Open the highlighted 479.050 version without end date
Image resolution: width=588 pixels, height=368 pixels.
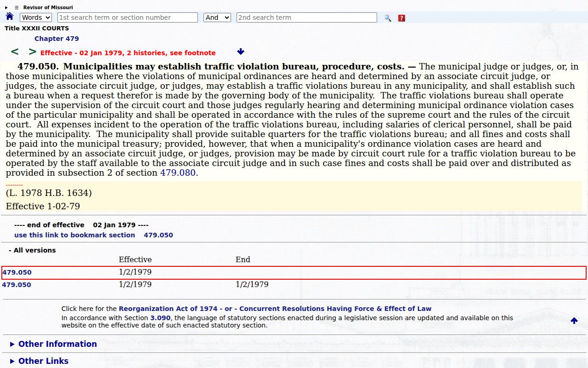pyautogui.click(x=17, y=272)
